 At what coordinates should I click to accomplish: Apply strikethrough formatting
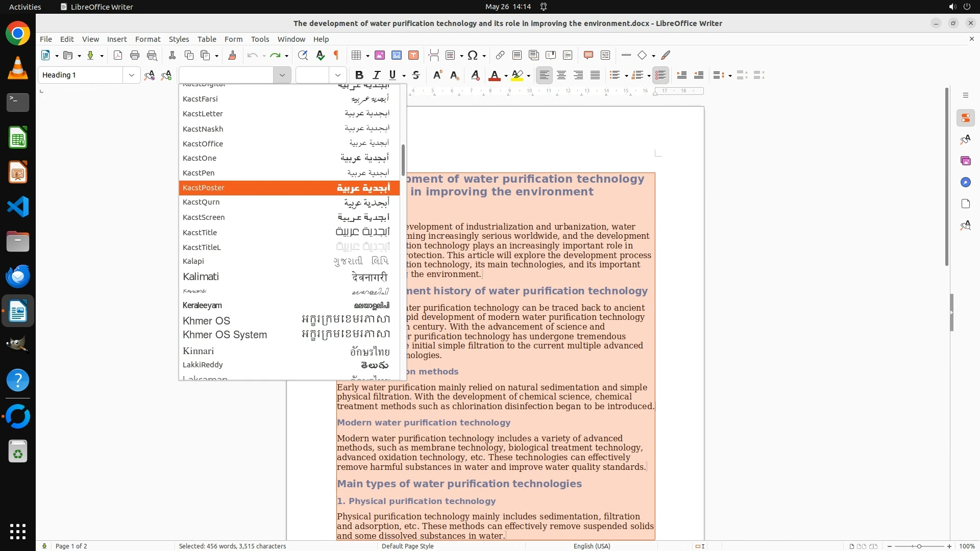click(x=416, y=75)
